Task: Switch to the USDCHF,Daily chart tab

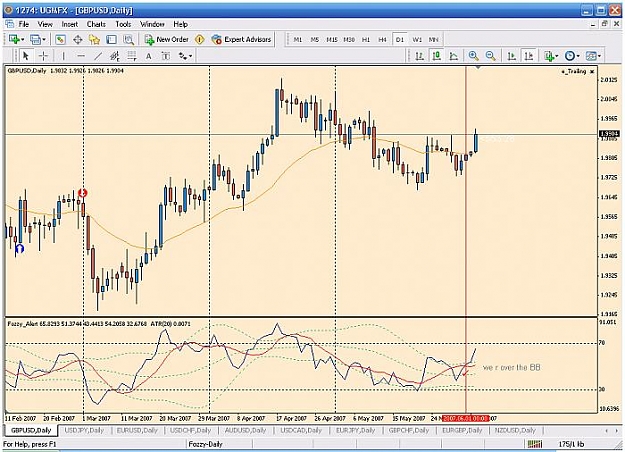Action: tap(190, 430)
